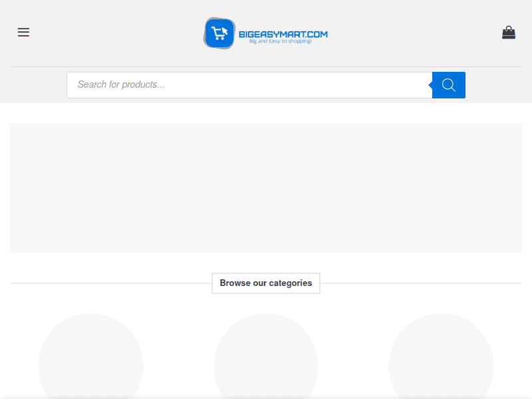Open the shopping bag cart
The height and width of the screenshot is (399, 532).
(509, 33)
